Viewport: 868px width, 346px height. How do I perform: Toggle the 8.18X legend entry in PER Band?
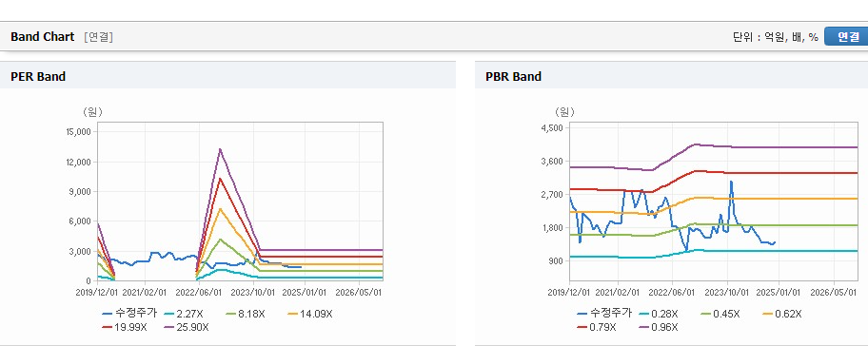point(247,314)
